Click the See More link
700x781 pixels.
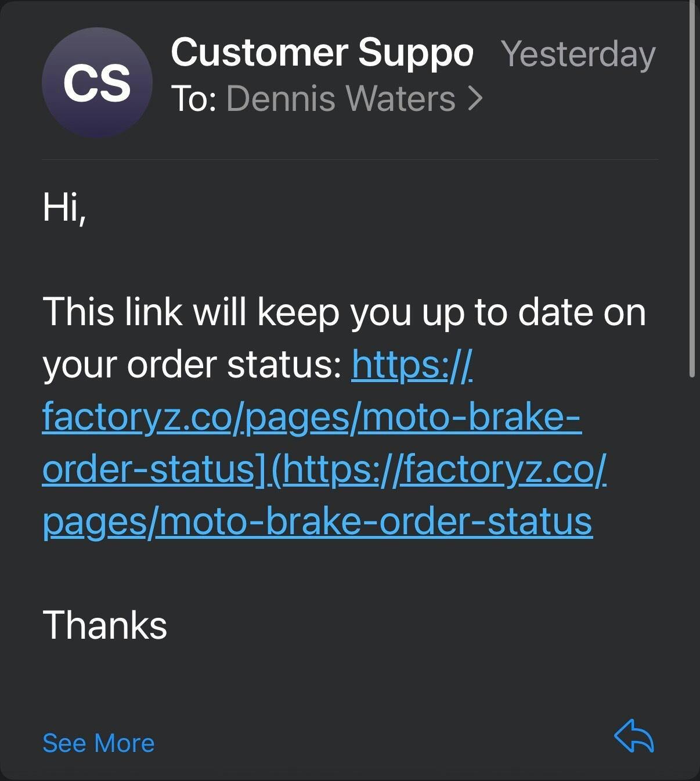pyautogui.click(x=99, y=743)
